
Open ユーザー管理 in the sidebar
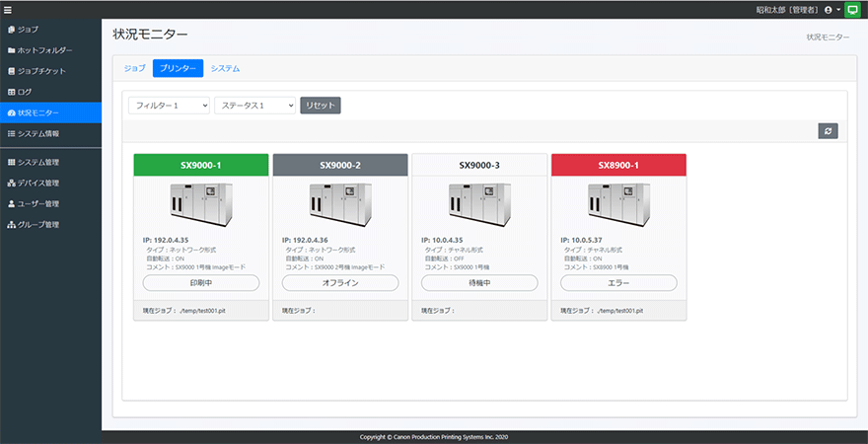(38, 203)
